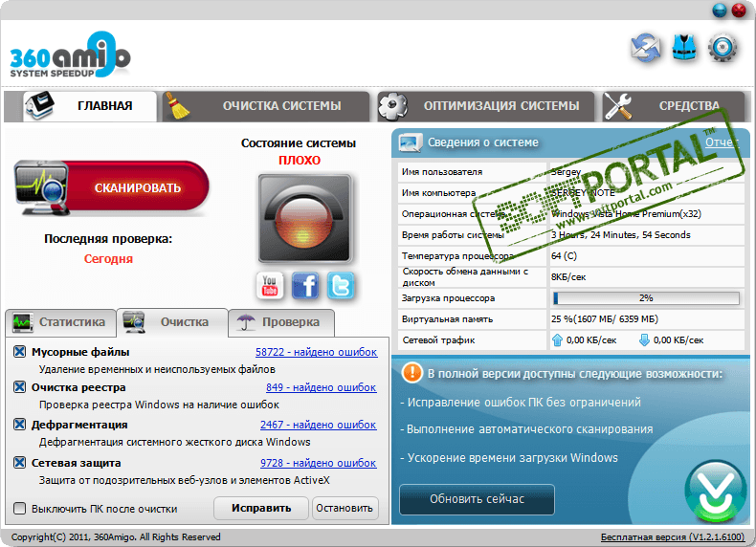Click the blue life vest rescue icon

pyautogui.click(x=684, y=48)
